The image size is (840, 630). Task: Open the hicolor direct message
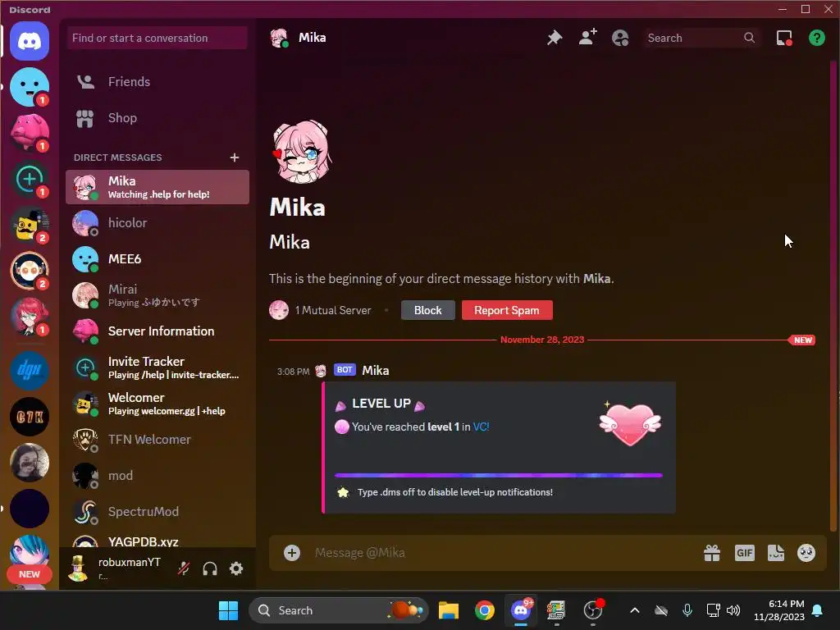(157, 223)
